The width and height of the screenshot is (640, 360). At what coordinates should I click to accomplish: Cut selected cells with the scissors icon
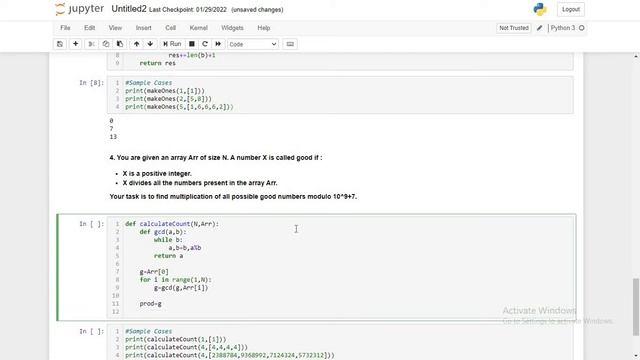click(x=91, y=44)
